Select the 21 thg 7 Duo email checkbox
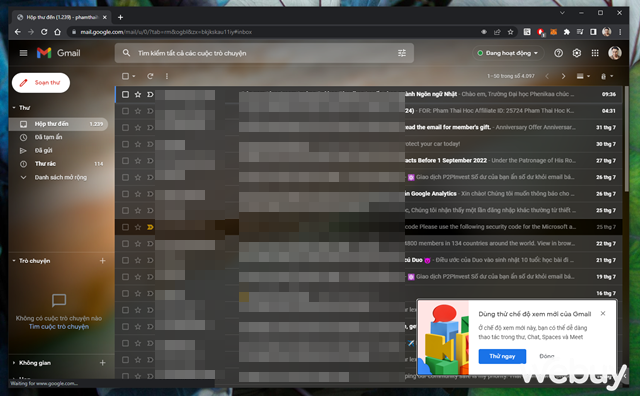Screen dimensions: 640x396 coord(125,260)
